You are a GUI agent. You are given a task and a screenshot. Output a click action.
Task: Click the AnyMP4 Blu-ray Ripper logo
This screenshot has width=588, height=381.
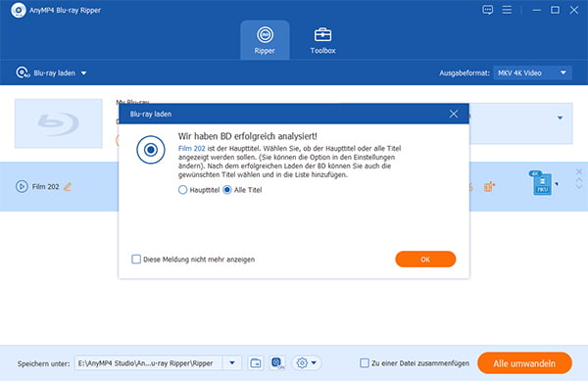(18, 10)
